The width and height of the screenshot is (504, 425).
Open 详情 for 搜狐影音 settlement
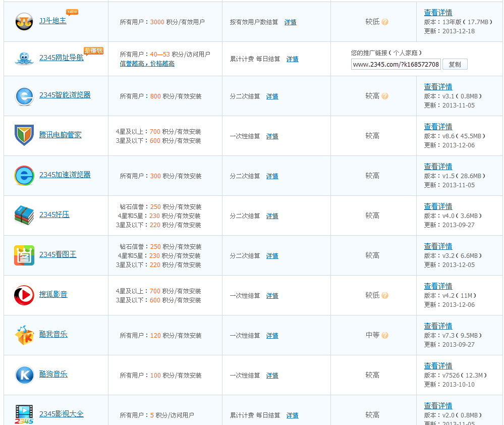pos(272,296)
